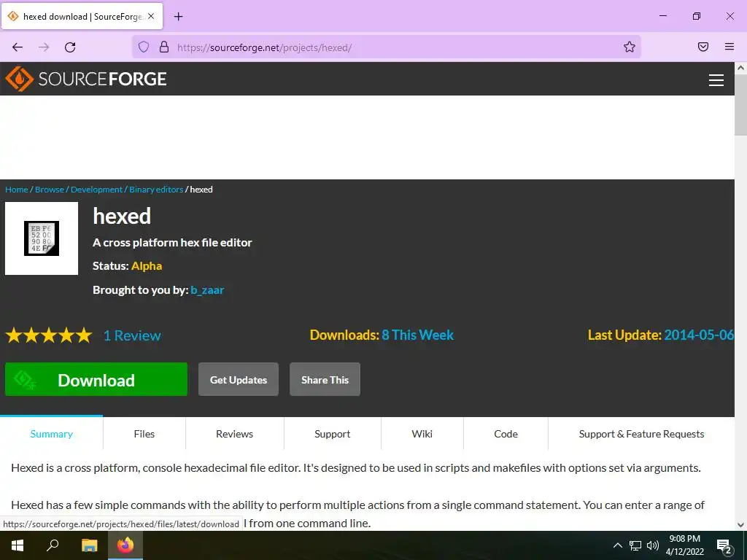Click the hexed project title heading
The height and width of the screenshot is (560, 747).
tap(122, 216)
